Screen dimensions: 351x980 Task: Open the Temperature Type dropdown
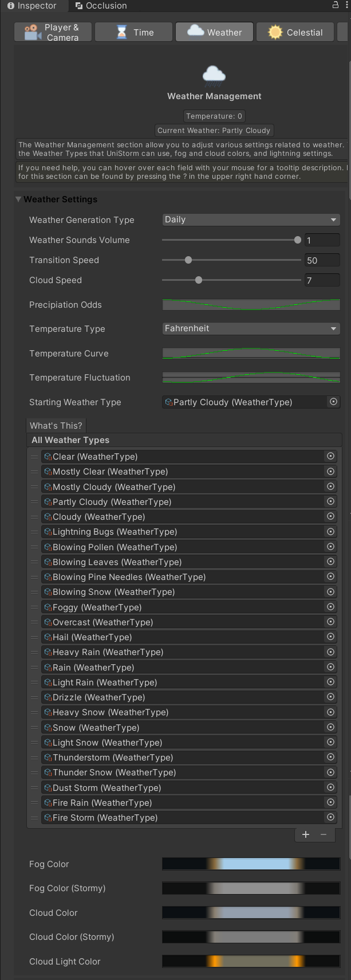(x=251, y=328)
